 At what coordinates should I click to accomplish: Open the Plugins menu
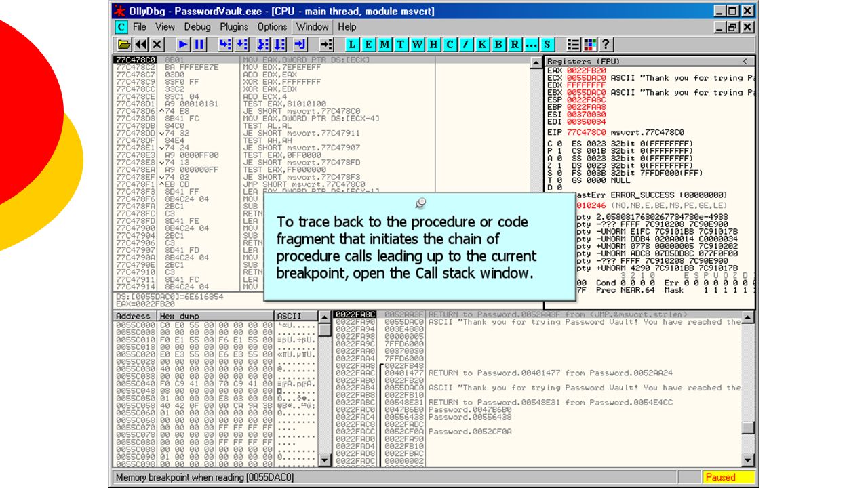click(x=234, y=27)
